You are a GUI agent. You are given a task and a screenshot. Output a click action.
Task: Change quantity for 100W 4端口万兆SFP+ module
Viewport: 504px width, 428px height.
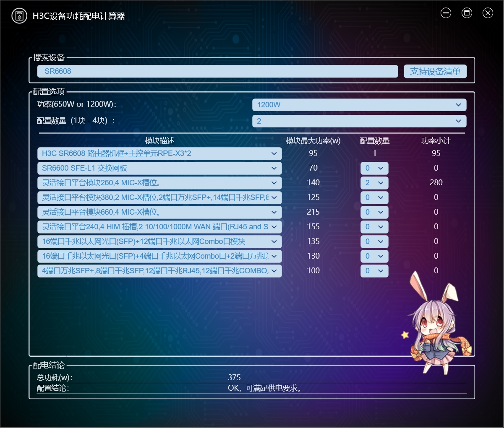(x=374, y=271)
